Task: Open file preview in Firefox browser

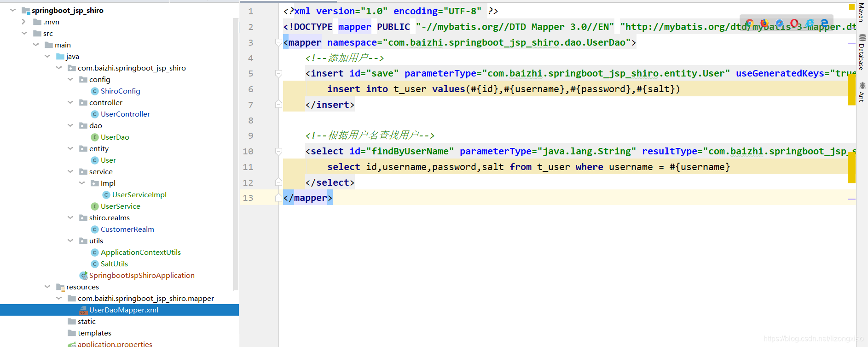Action: [x=764, y=23]
